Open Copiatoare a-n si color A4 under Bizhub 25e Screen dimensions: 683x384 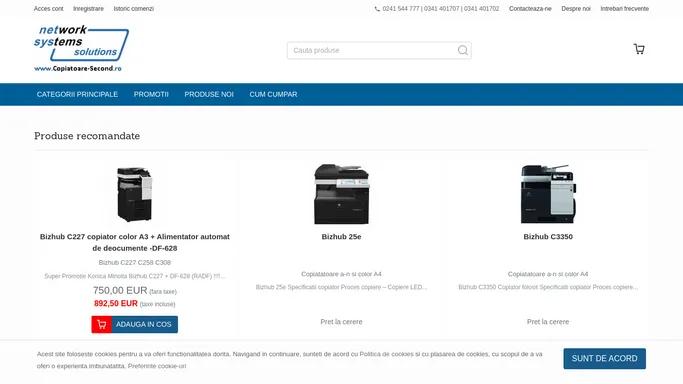coord(342,274)
